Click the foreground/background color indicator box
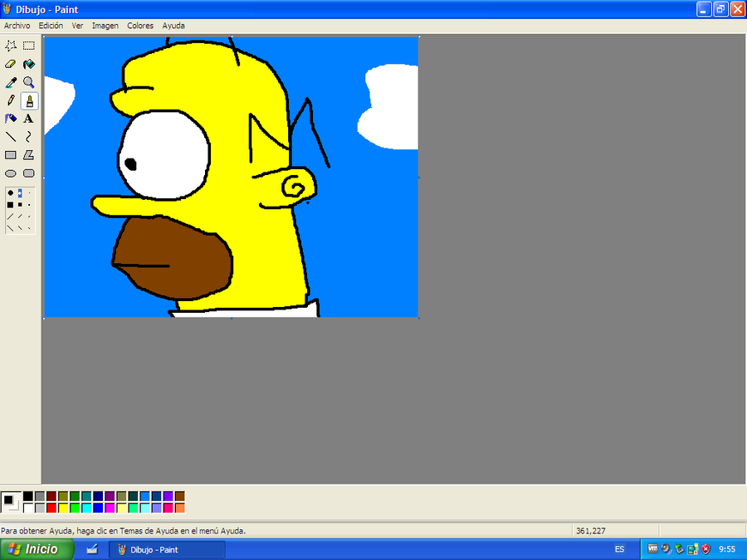 pyautogui.click(x=11, y=503)
